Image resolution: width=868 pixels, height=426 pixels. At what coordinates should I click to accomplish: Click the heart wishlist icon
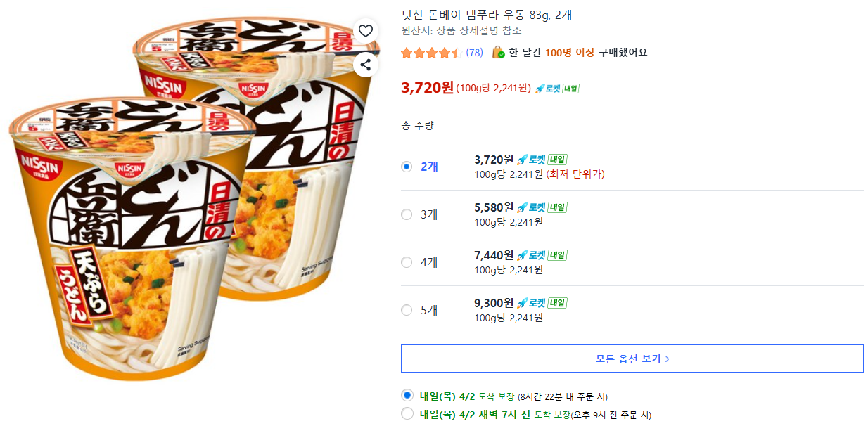[365, 30]
